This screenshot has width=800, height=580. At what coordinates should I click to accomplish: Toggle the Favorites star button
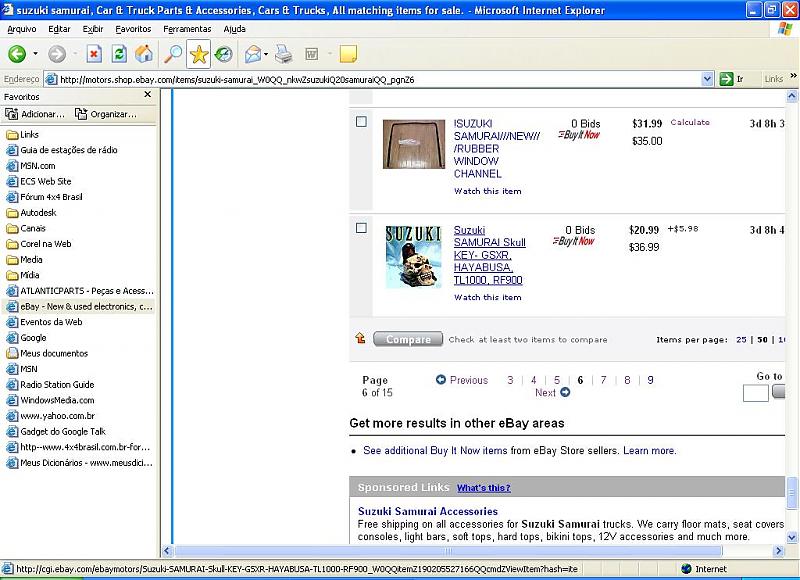click(x=198, y=54)
